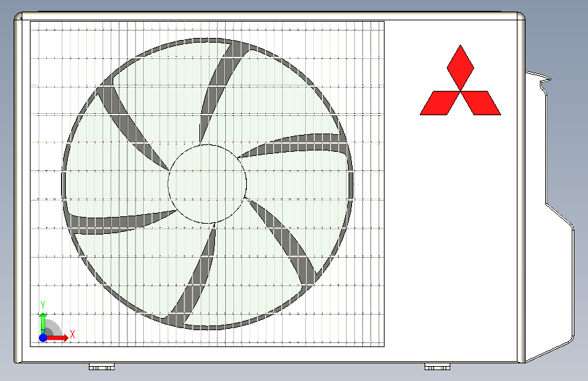Viewport: 588px width, 381px height.
Task: Click the green Y axis arrow of triad
Action: coord(43,322)
